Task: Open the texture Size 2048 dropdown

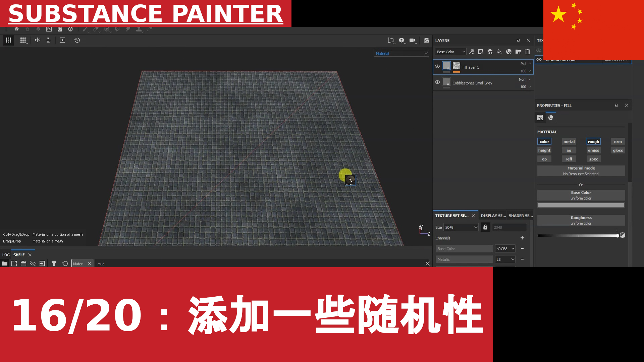Action: (x=461, y=227)
